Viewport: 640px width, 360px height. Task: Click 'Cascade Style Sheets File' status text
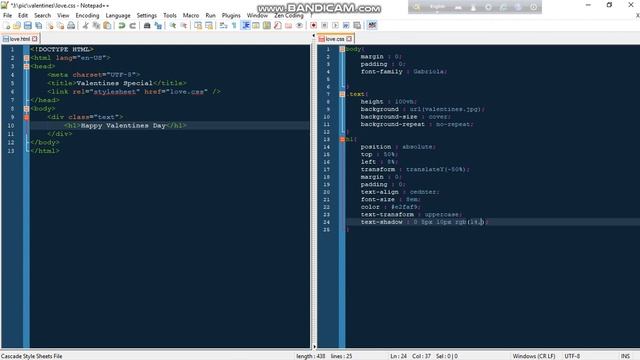(x=32, y=356)
